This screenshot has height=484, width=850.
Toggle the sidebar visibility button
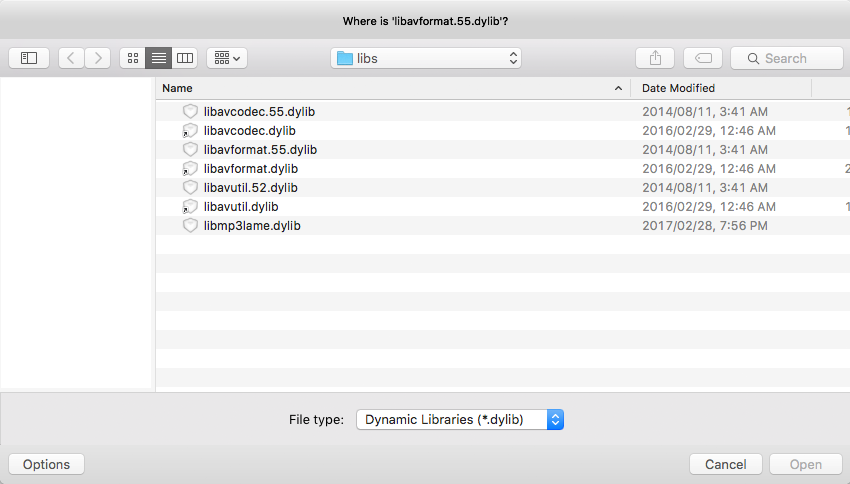29,58
